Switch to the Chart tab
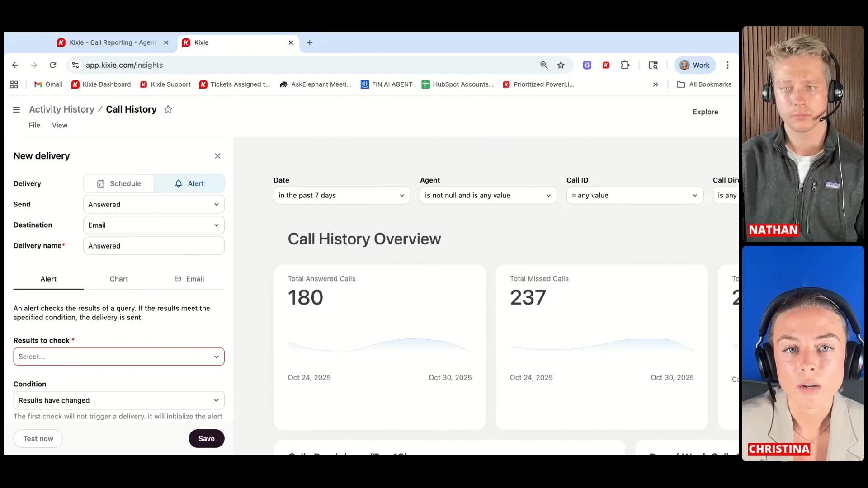The height and width of the screenshot is (488, 868). point(118,279)
